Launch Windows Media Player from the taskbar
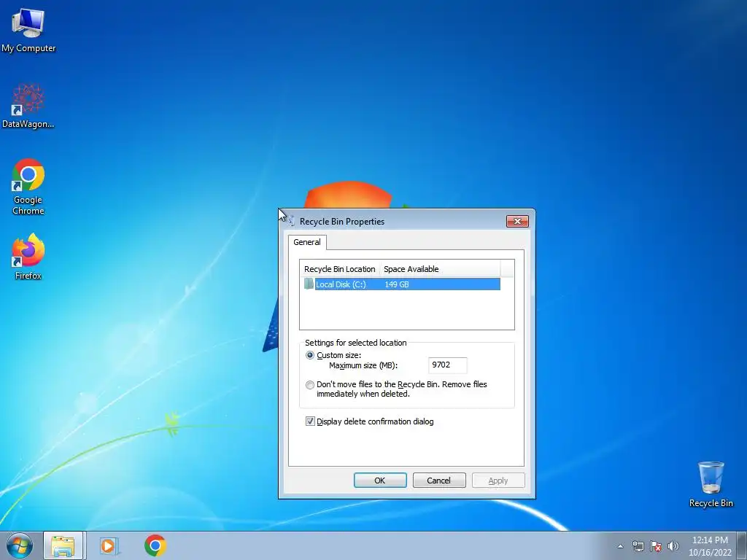The image size is (747, 560). coord(109,545)
